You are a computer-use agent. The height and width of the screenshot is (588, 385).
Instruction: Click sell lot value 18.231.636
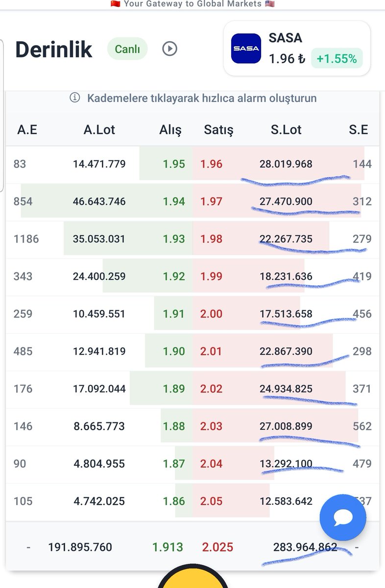(286, 276)
